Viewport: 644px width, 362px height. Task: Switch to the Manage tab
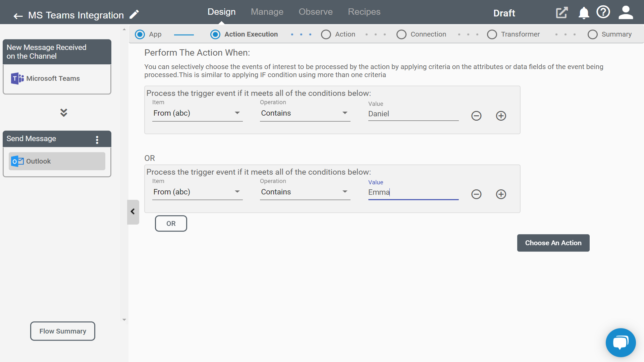[267, 12]
